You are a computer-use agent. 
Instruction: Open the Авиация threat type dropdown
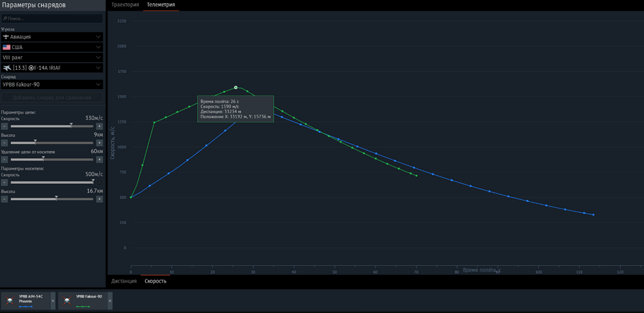point(52,37)
